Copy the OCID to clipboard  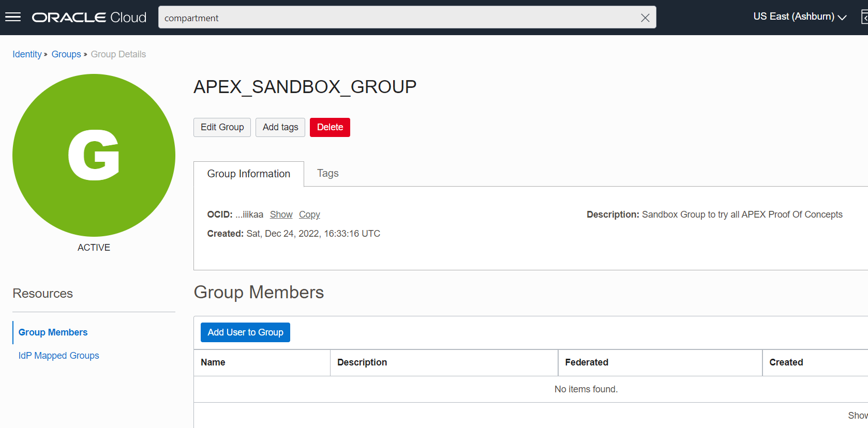(309, 215)
